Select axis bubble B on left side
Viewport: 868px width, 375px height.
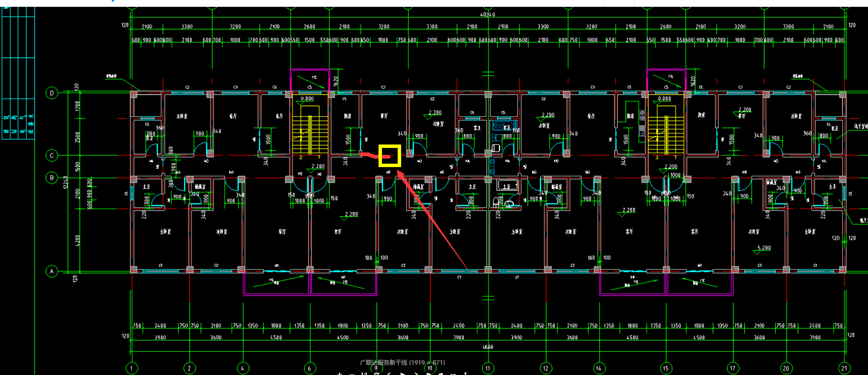tap(52, 178)
